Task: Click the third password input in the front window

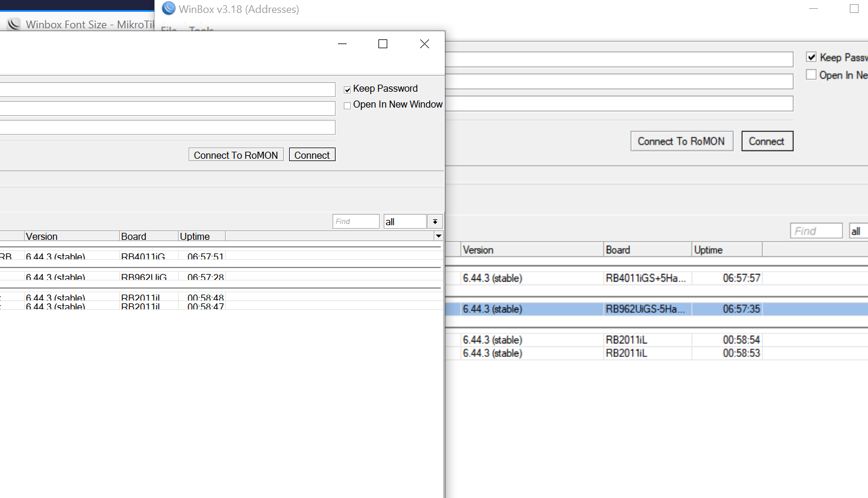Action: pos(167,127)
